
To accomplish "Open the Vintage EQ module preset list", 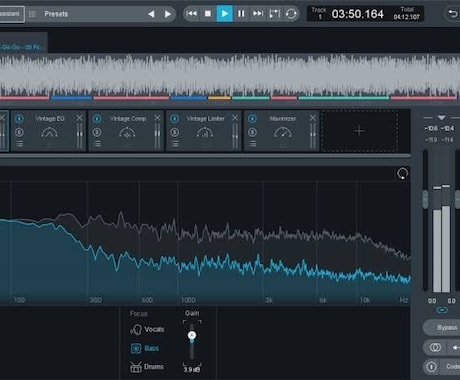I will tap(19, 144).
